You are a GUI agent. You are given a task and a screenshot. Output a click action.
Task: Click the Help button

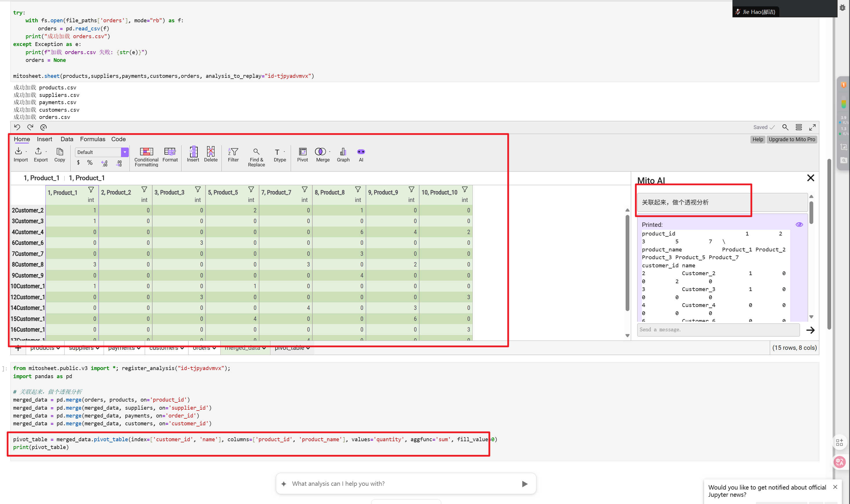758,139
